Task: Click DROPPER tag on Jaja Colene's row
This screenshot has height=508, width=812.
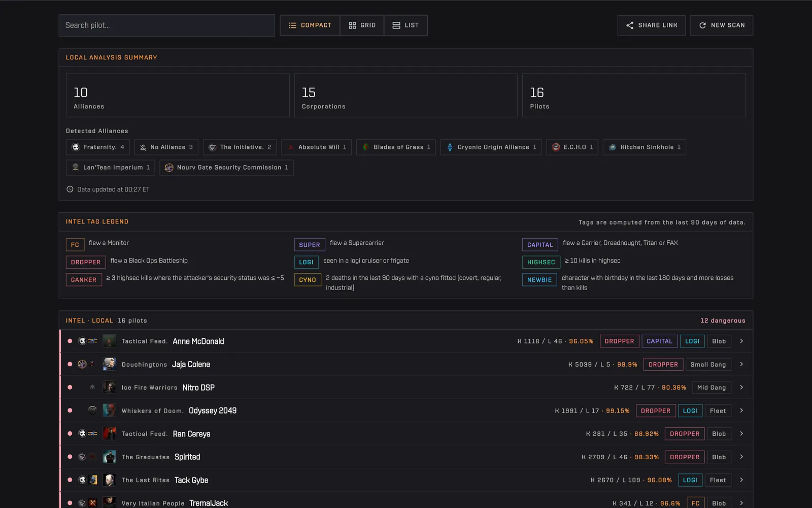Action: coord(663,364)
